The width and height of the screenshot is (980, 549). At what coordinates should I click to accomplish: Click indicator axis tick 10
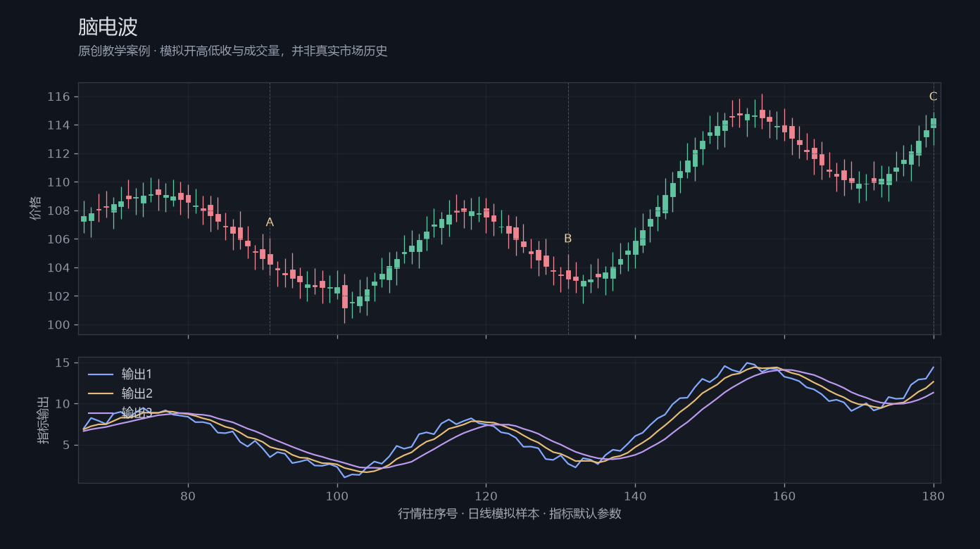(x=63, y=404)
